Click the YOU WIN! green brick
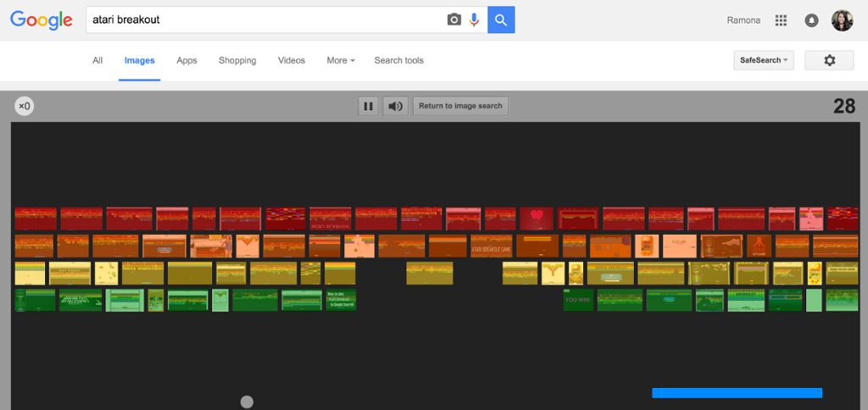868x410 pixels. [x=578, y=300]
